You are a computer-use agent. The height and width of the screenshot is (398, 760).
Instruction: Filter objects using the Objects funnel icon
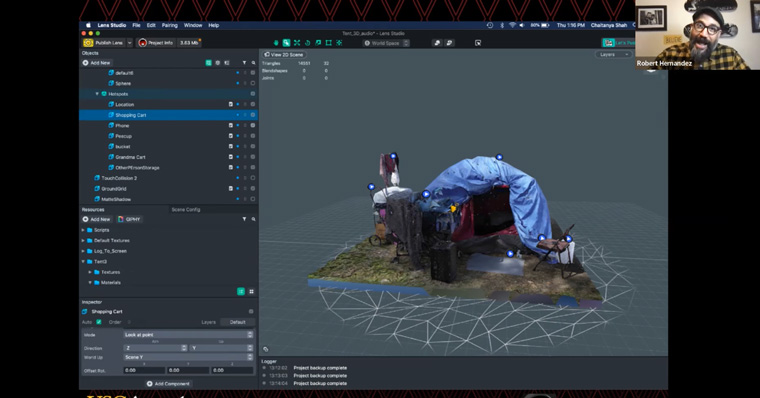click(x=244, y=63)
